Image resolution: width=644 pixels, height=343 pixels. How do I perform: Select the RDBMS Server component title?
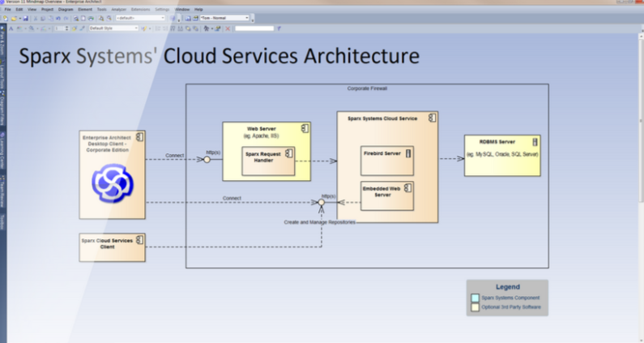pos(497,142)
